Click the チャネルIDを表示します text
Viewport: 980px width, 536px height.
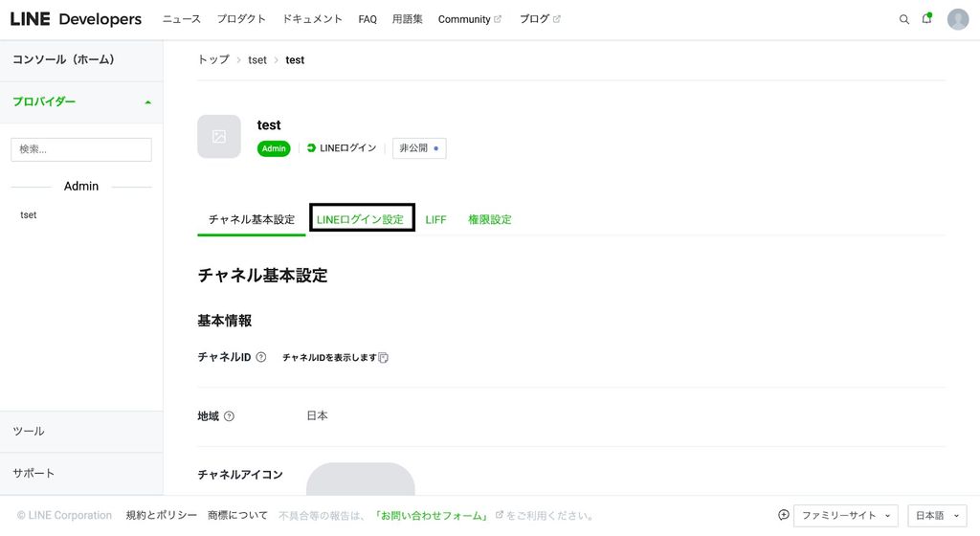[329, 358]
